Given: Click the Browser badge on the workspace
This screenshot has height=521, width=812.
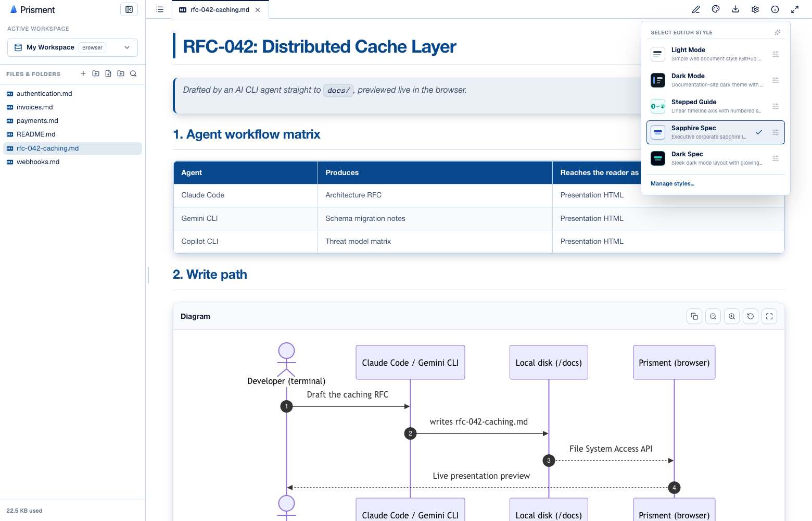Looking at the screenshot, I should click(x=92, y=47).
